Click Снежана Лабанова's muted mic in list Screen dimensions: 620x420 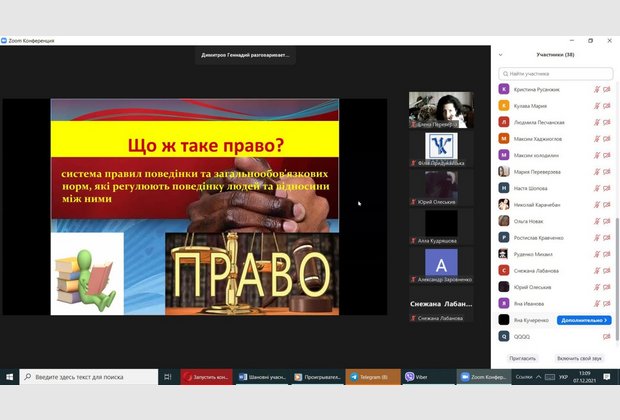(597, 271)
